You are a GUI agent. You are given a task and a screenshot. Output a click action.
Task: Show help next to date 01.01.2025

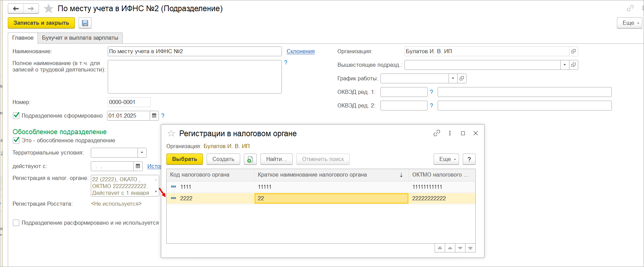tap(163, 116)
